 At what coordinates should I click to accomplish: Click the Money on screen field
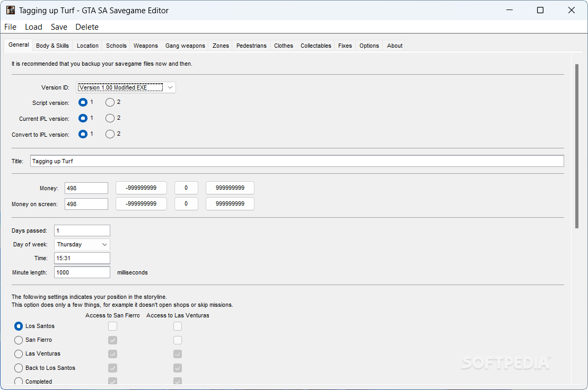click(x=86, y=204)
